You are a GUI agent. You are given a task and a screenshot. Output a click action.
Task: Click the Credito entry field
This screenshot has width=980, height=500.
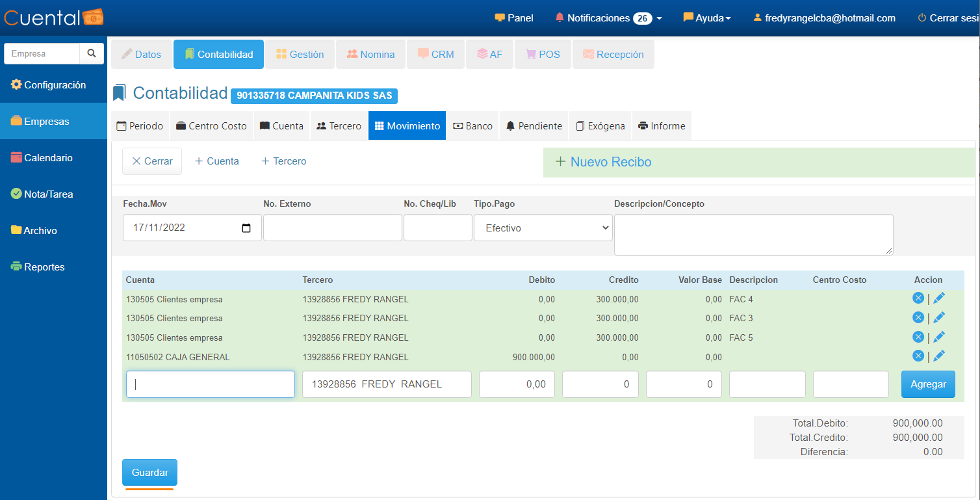600,384
